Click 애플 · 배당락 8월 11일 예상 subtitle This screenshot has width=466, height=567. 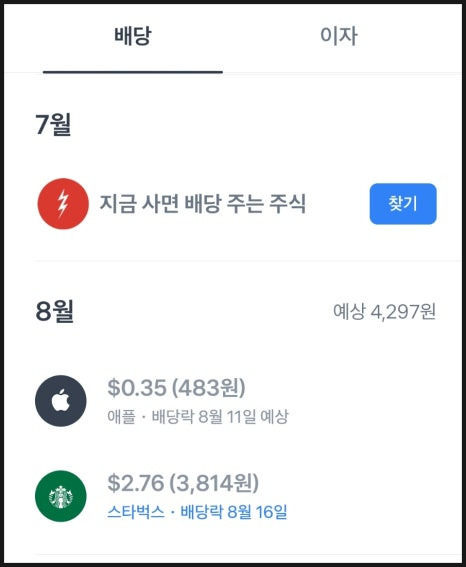pyautogui.click(x=198, y=417)
